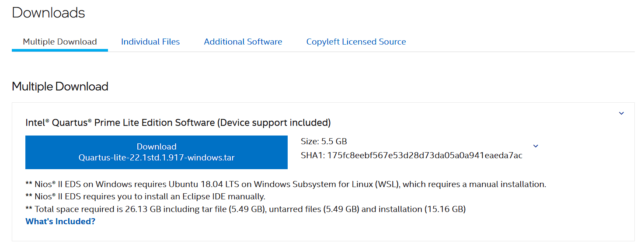644x247 pixels.
Task: Click the blue underline beneath Multiple Download tab
Action: pyautogui.click(x=60, y=50)
